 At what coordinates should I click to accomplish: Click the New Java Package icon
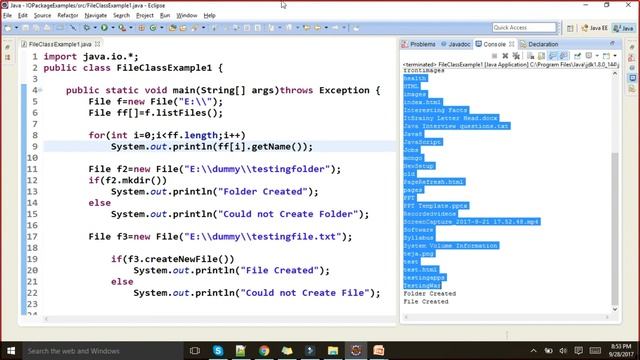[142, 28]
